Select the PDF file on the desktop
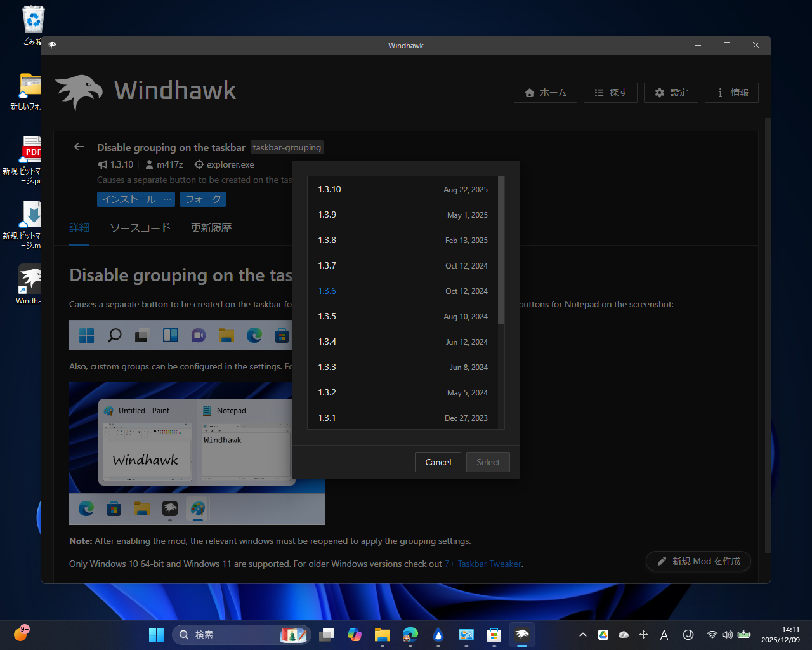The image size is (812, 650). click(31, 159)
